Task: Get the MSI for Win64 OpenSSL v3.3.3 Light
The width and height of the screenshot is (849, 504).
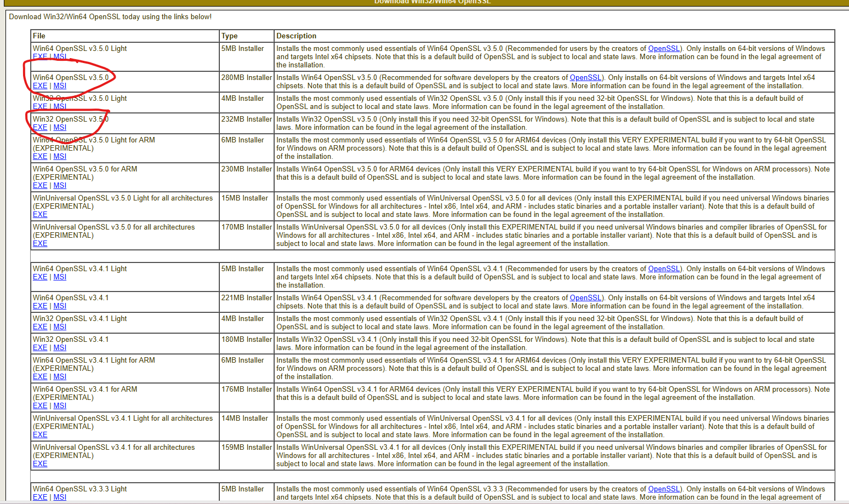Action: pos(60,497)
